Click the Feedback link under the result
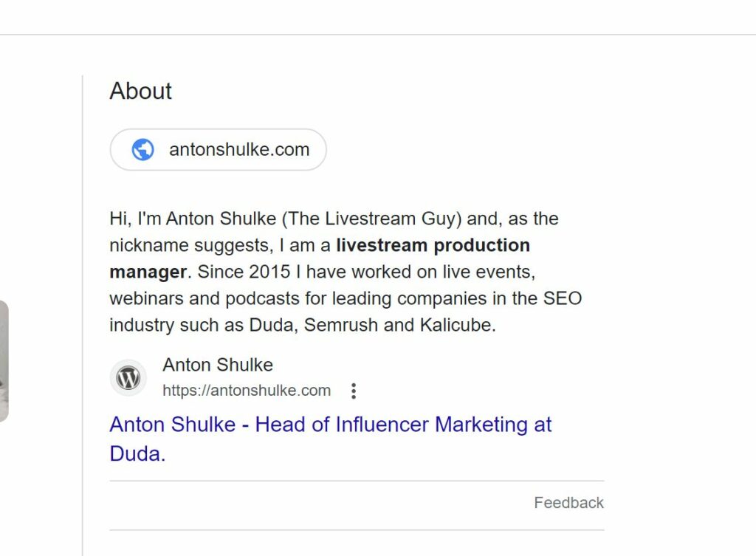This screenshot has height=556, width=756. tap(568, 503)
